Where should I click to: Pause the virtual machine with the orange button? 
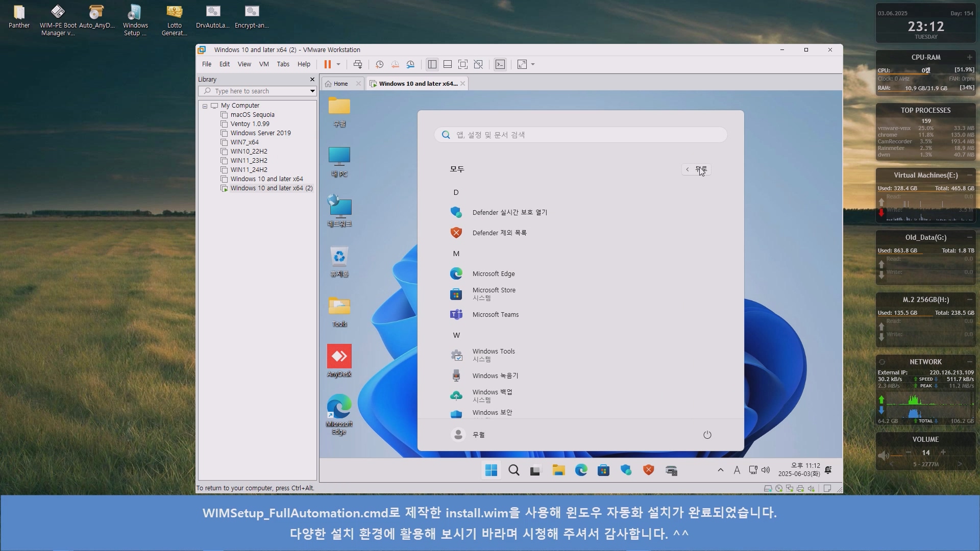327,64
